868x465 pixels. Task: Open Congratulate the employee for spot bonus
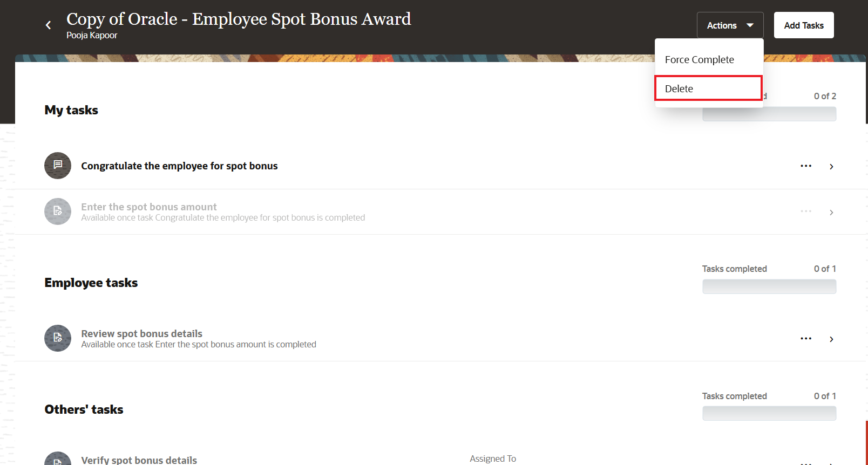[x=179, y=166]
